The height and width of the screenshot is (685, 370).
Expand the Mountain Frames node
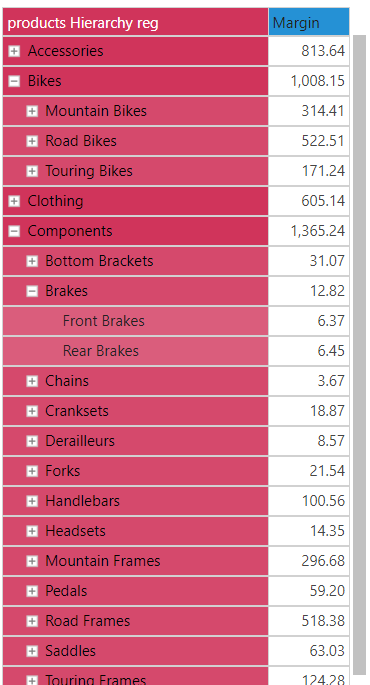[32, 561]
